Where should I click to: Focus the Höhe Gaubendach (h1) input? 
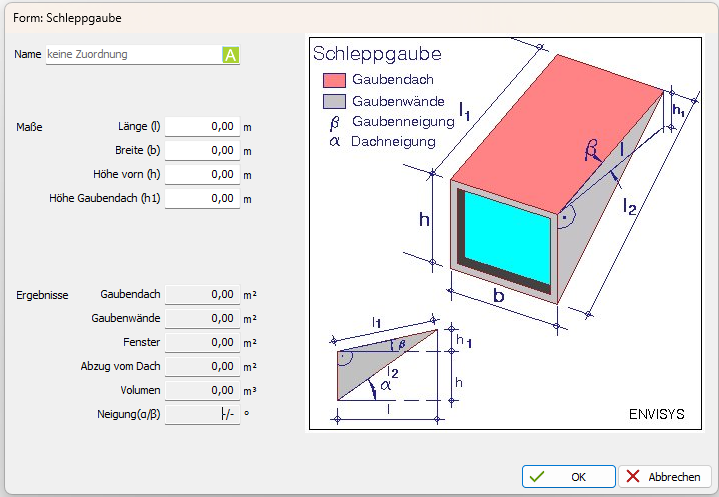(x=202, y=199)
